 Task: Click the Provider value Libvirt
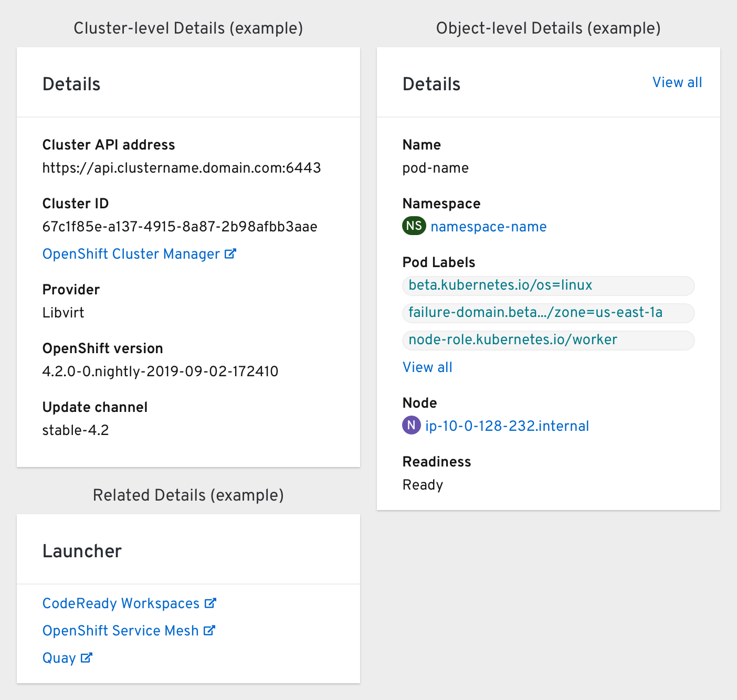coord(64,313)
